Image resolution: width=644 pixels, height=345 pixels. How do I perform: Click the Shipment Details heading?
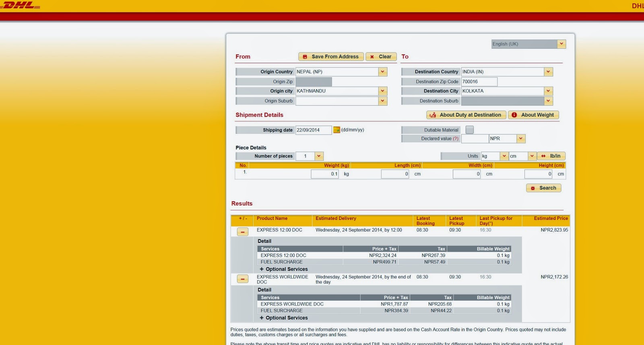coord(259,115)
